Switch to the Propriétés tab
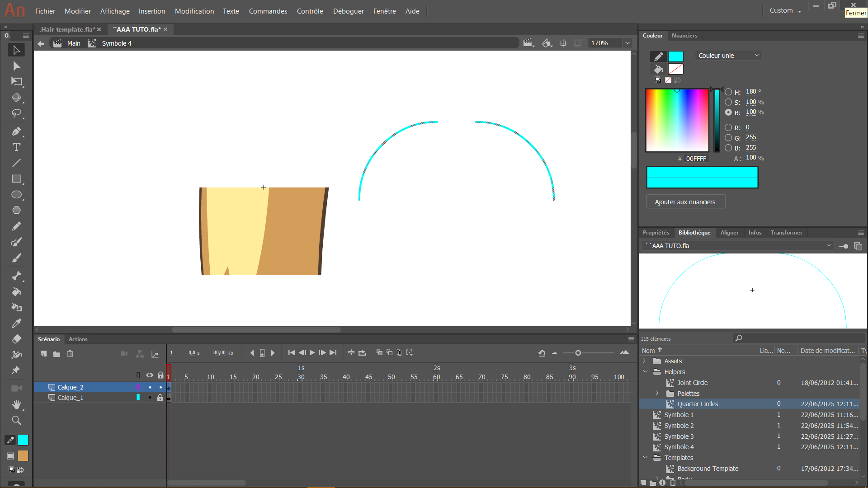The image size is (868, 488). 656,233
